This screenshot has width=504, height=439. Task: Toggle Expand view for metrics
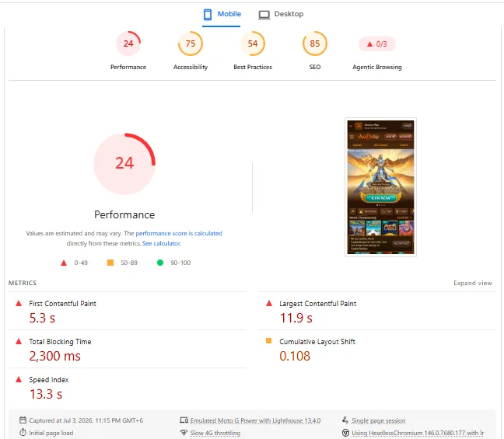473,283
